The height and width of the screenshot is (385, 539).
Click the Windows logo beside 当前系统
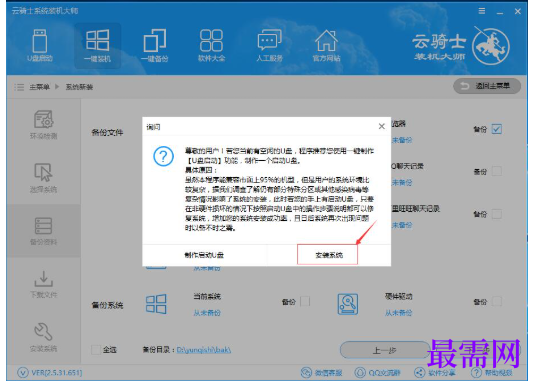tap(156, 304)
